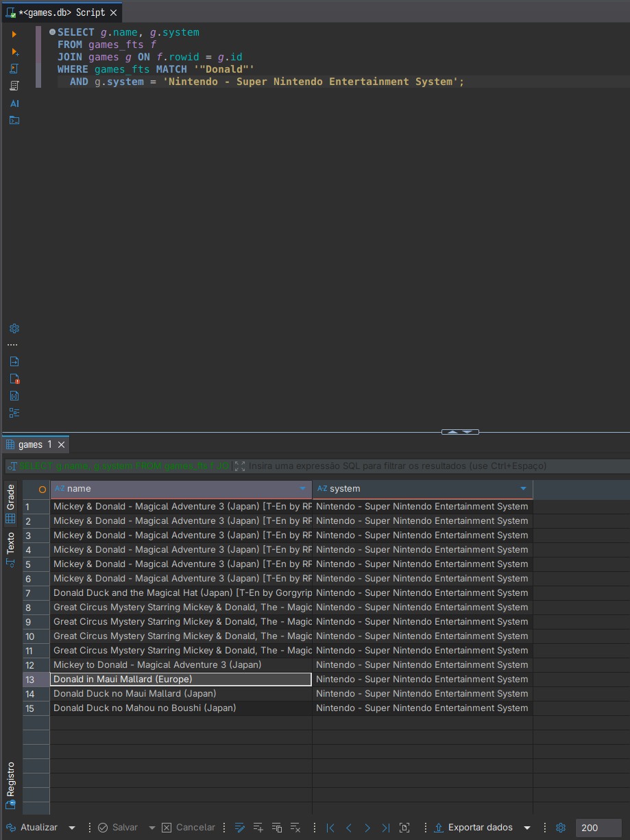
Task: Open system column filter dropdown arrow
Action: [524, 489]
